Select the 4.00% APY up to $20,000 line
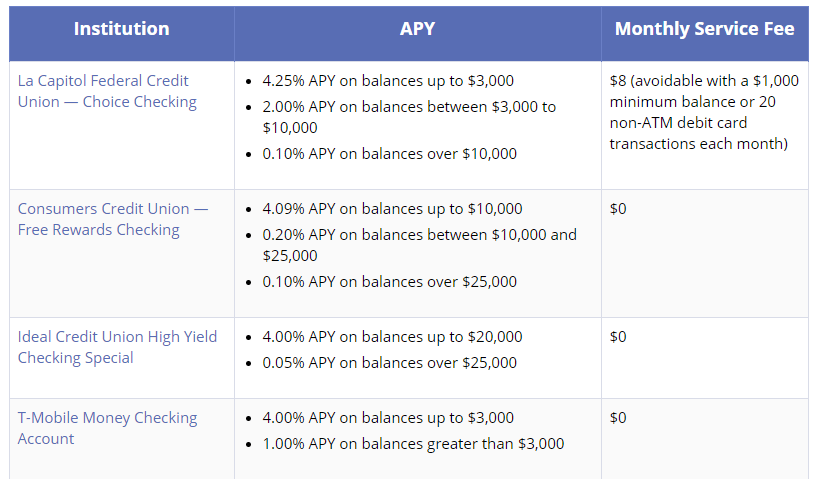The height and width of the screenshot is (479, 823). tap(392, 337)
